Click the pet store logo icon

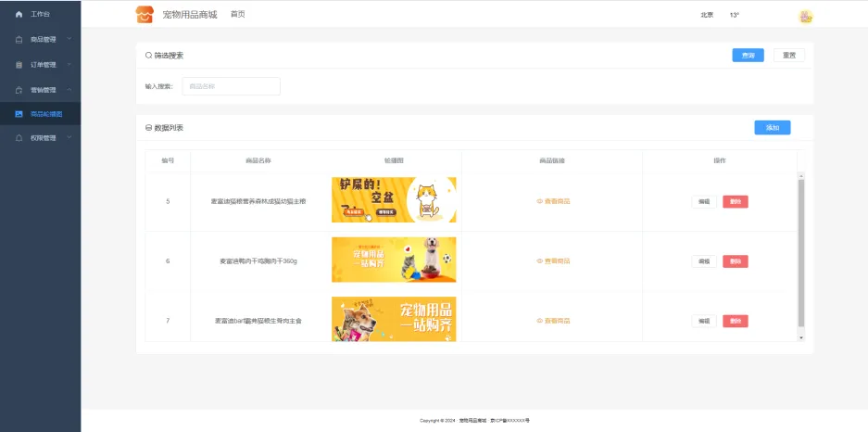click(145, 14)
